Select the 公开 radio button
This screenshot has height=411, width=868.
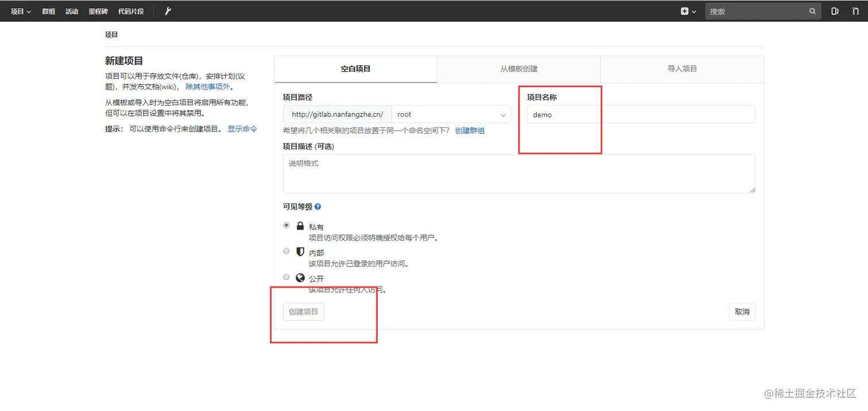pyautogui.click(x=286, y=277)
